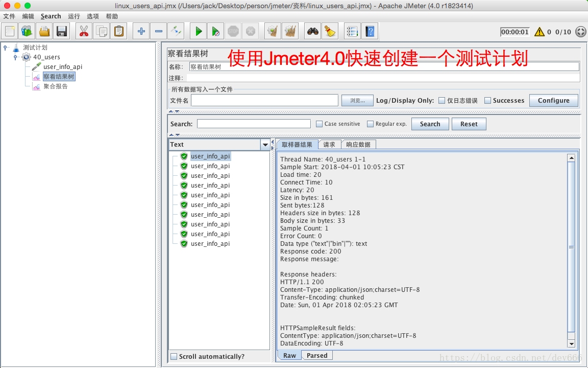This screenshot has width=588, height=368.
Task: Click the result pane scroll up arrow
Action: [572, 158]
